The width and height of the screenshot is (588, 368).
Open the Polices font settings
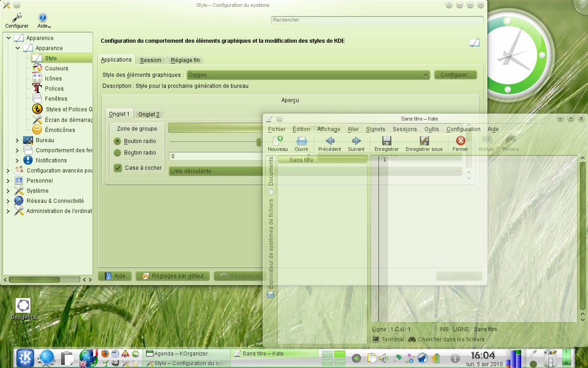point(54,88)
